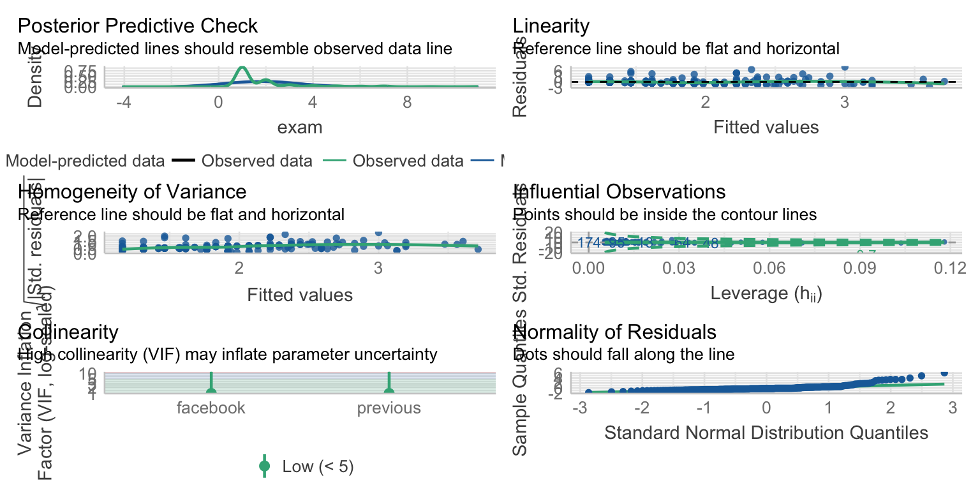Click the previous x-axis label

tap(389, 408)
